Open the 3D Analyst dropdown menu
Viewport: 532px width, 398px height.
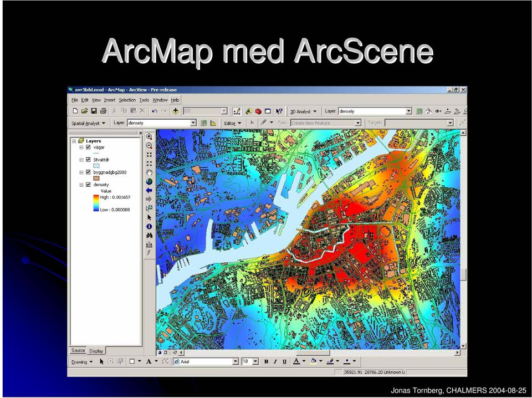303,111
